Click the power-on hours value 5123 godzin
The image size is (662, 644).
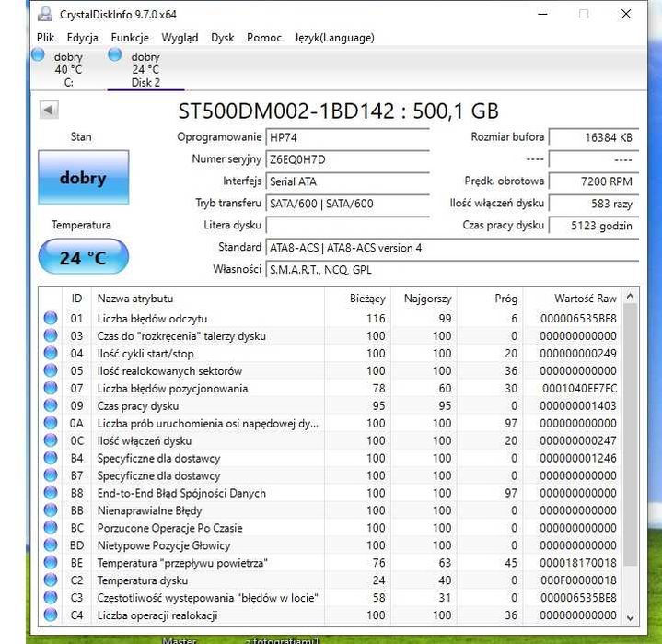coord(594,225)
